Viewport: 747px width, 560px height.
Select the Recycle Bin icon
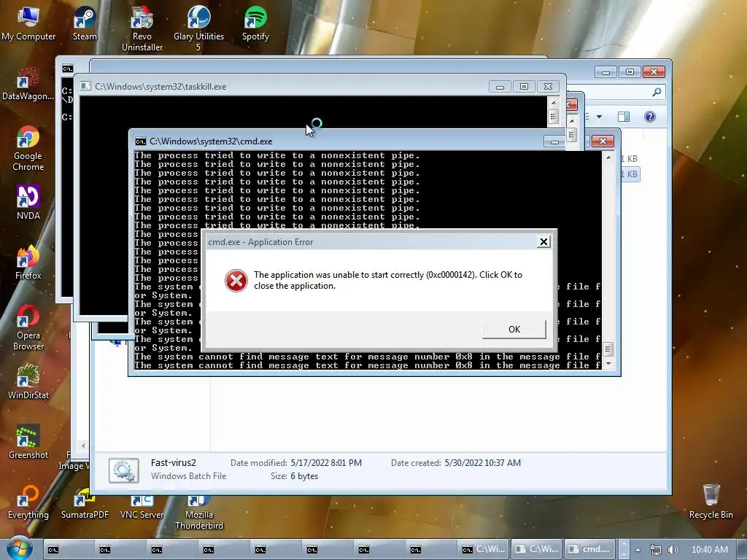click(711, 502)
